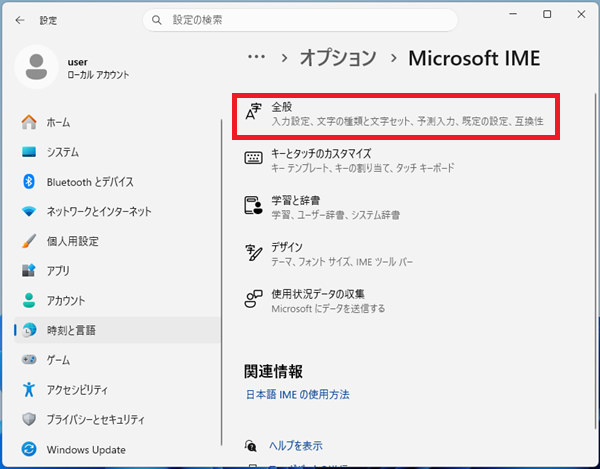Open ゲーム settings in the sidebar
600x469 pixels.
pyautogui.click(x=58, y=359)
